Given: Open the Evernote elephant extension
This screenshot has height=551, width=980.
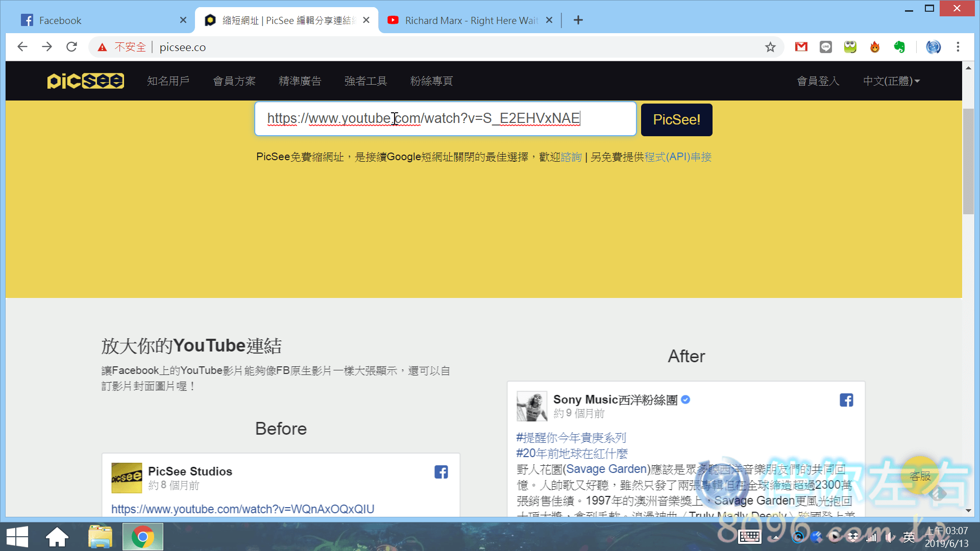Looking at the screenshot, I should 899,47.
